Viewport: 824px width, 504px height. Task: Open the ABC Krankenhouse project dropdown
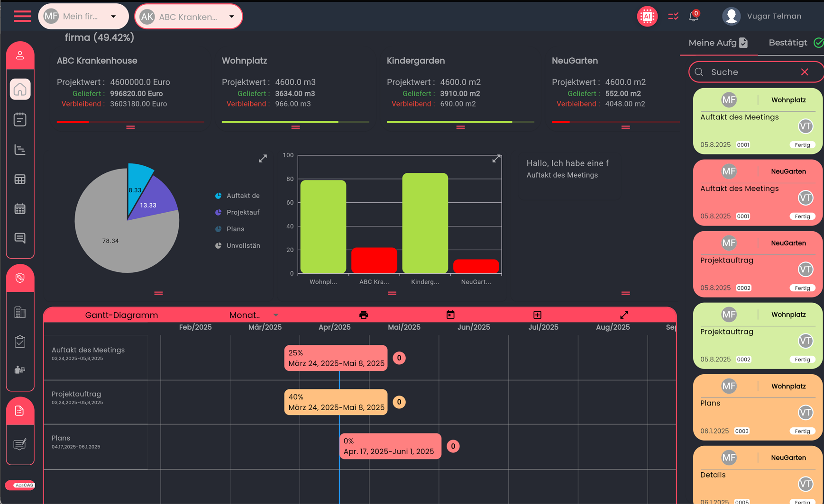tap(189, 17)
